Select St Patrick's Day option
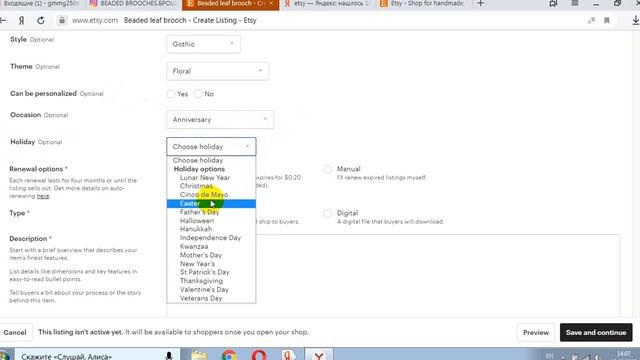 coord(211,272)
